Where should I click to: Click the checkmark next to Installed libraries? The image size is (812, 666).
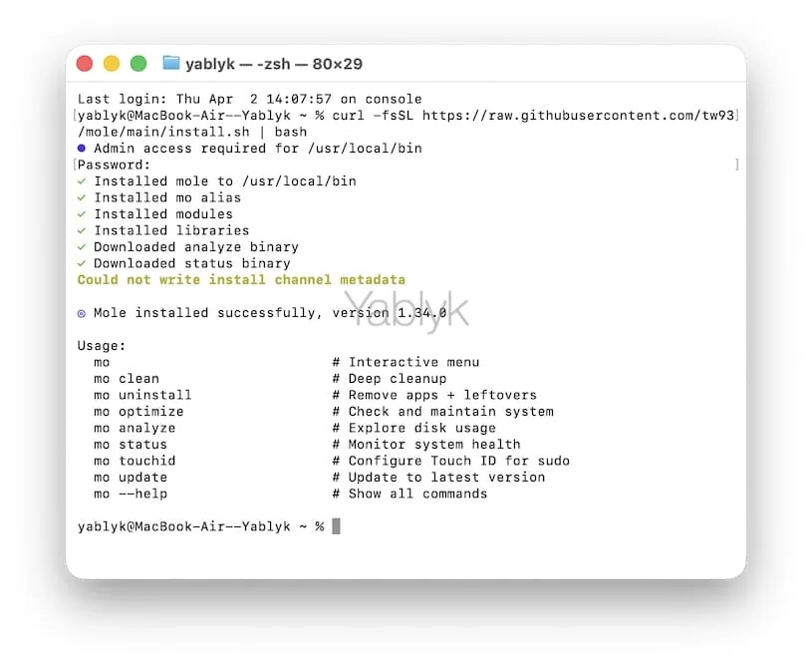click(x=83, y=230)
